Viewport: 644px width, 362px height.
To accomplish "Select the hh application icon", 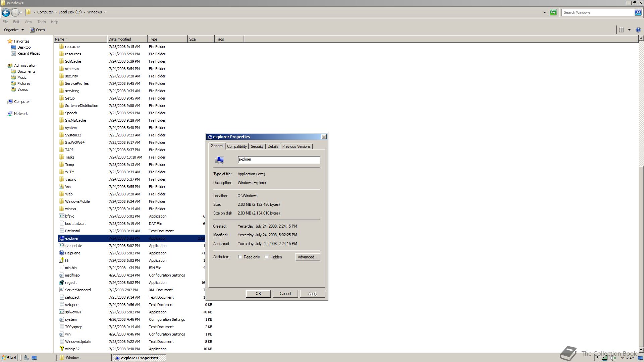I will tap(61, 260).
